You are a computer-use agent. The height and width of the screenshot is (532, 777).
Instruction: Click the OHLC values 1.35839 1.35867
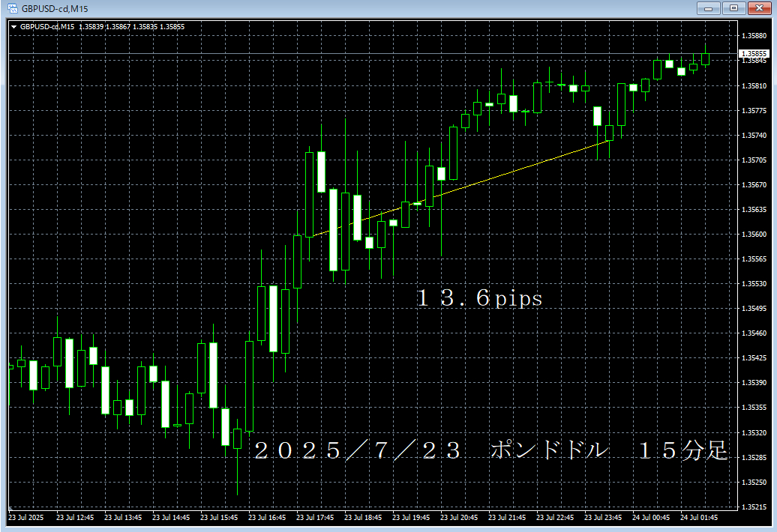point(104,27)
